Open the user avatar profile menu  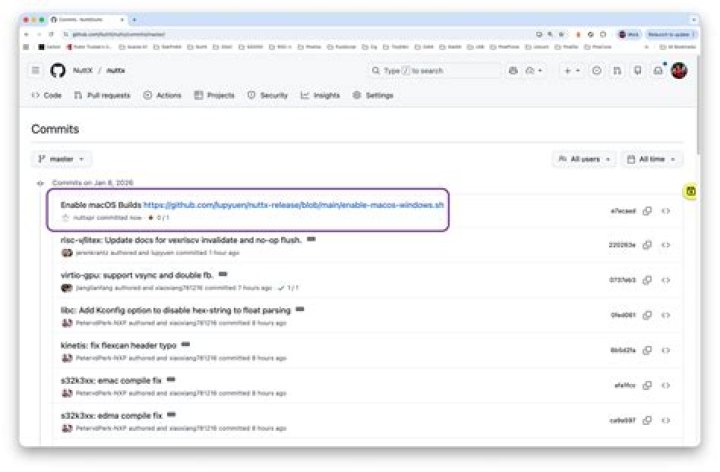[679, 70]
